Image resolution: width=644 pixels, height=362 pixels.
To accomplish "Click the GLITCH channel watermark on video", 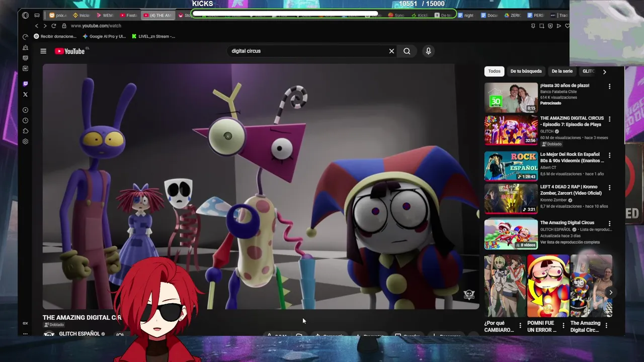I will (x=469, y=295).
